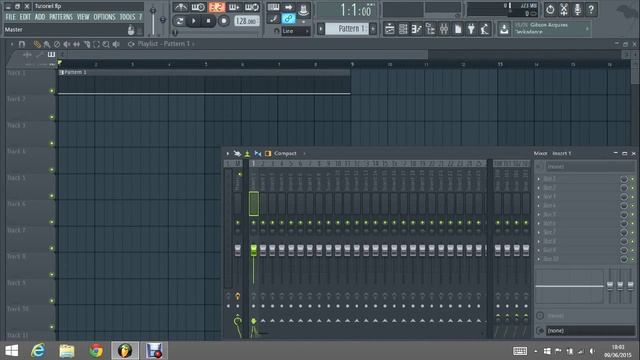The height and width of the screenshot is (360, 640).
Task: Start playback with the play button
Action: pyautogui.click(x=194, y=20)
